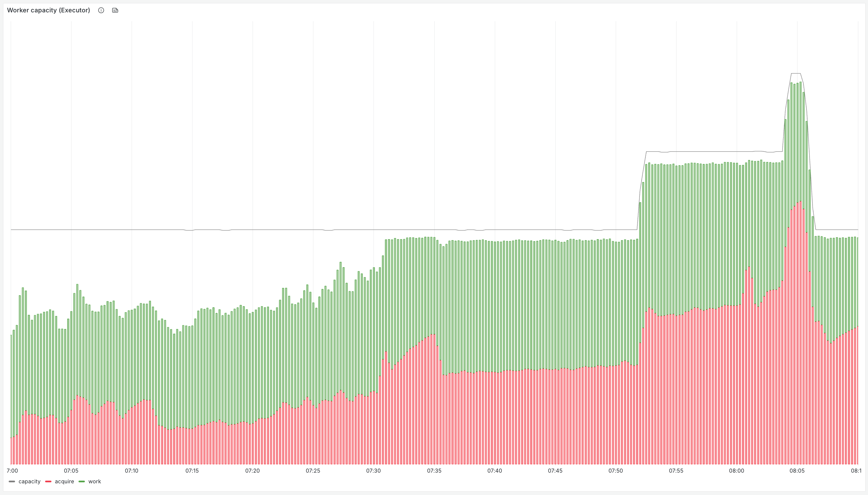Click the panel description info icon
Image resolution: width=868 pixels, height=495 pixels.
101,10
